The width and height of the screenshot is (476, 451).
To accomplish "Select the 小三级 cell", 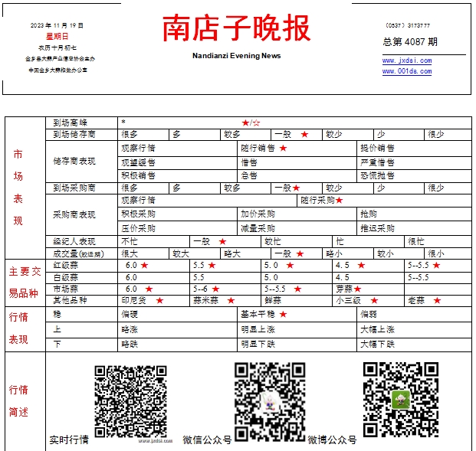I will (x=368, y=301).
